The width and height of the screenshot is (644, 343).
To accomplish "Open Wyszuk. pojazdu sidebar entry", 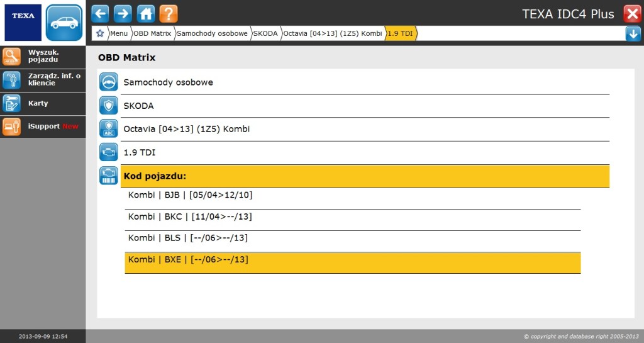I will tap(43, 57).
